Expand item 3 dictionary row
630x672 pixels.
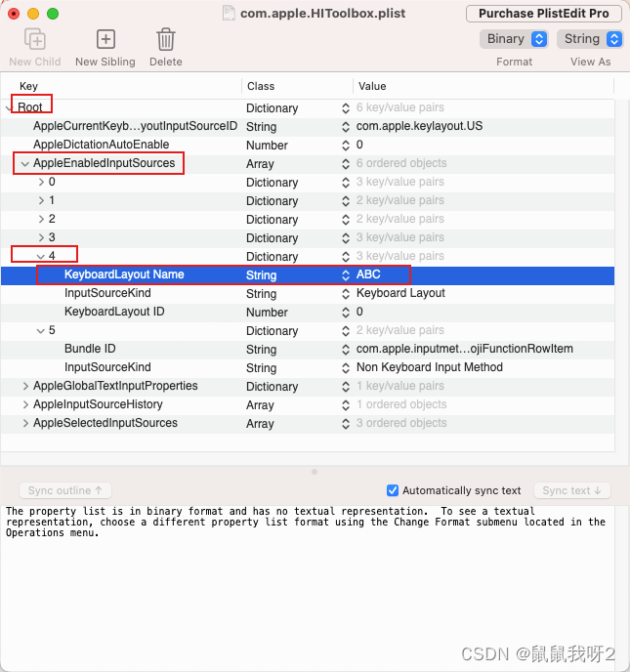click(41, 237)
